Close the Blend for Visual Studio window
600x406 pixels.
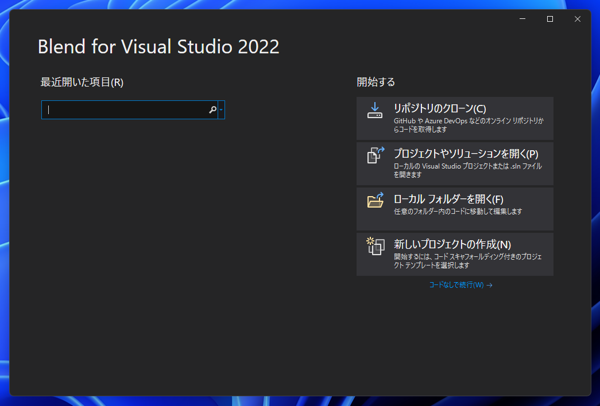click(x=577, y=19)
